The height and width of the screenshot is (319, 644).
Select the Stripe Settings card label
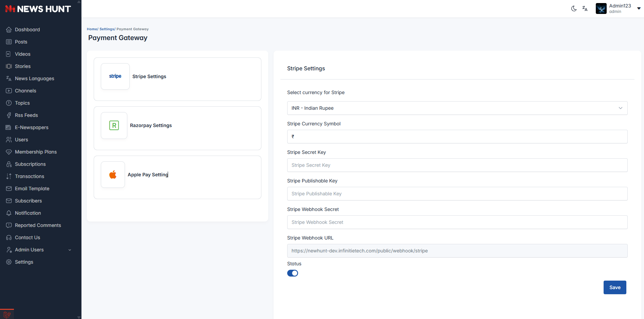[149, 76]
